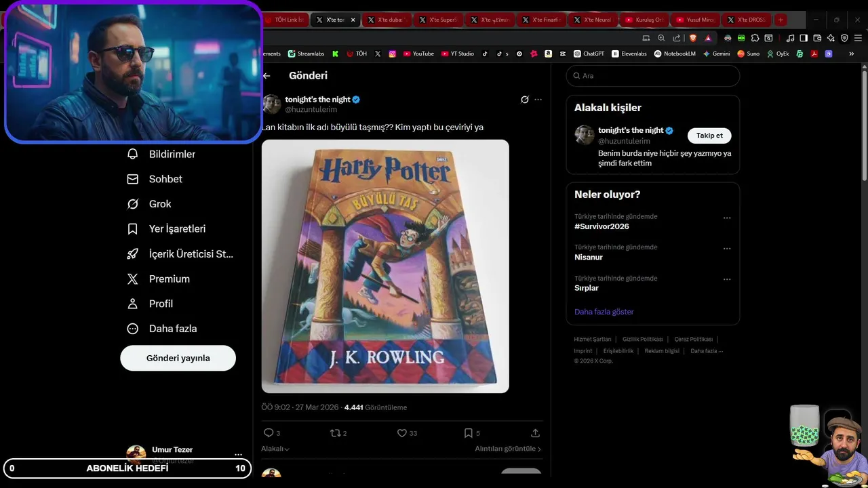This screenshot has width=868, height=488.
Task: Share the post using the share icon
Action: click(535, 432)
